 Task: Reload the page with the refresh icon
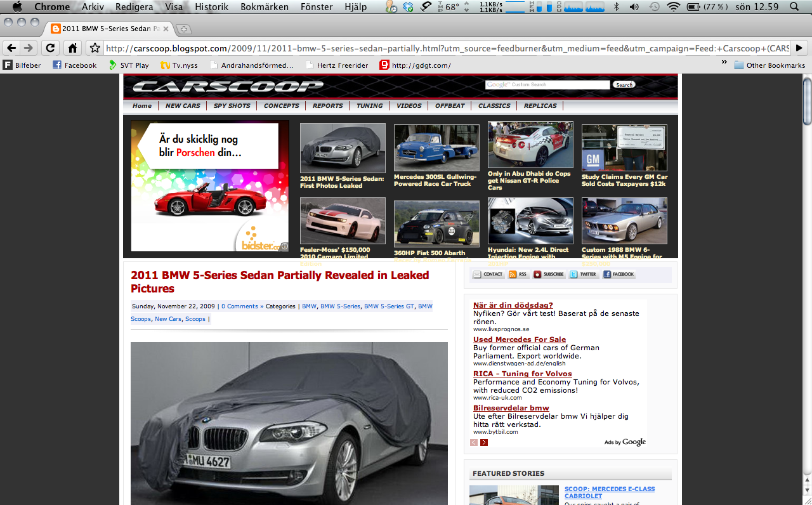(x=50, y=48)
